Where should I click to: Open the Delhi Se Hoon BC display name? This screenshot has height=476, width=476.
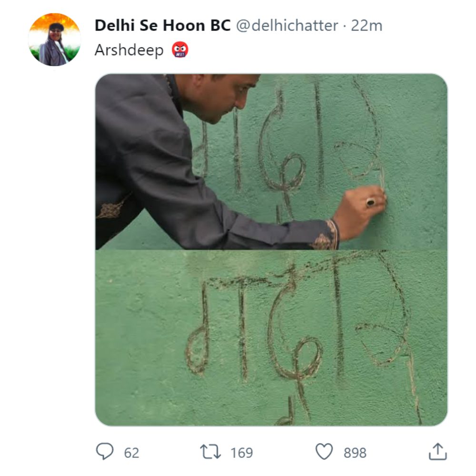pyautogui.click(x=162, y=26)
